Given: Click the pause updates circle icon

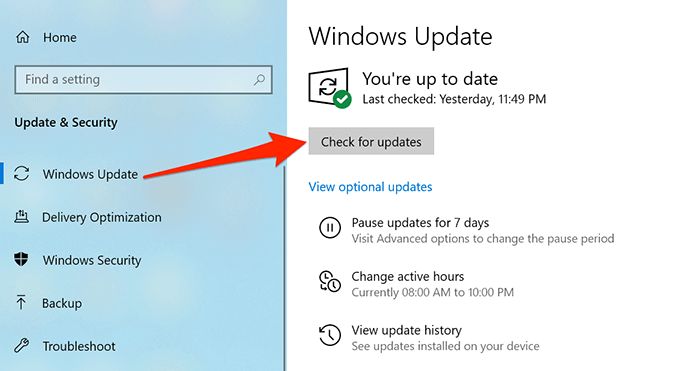Looking at the screenshot, I should click(x=330, y=228).
